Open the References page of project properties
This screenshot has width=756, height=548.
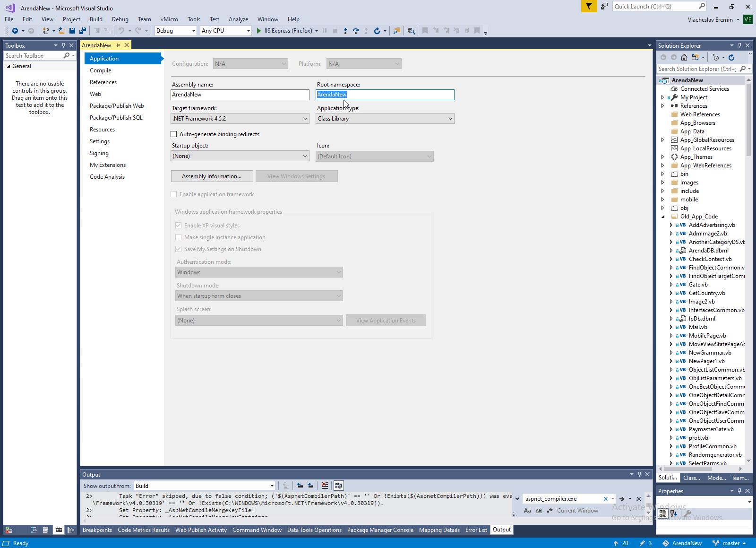point(103,82)
